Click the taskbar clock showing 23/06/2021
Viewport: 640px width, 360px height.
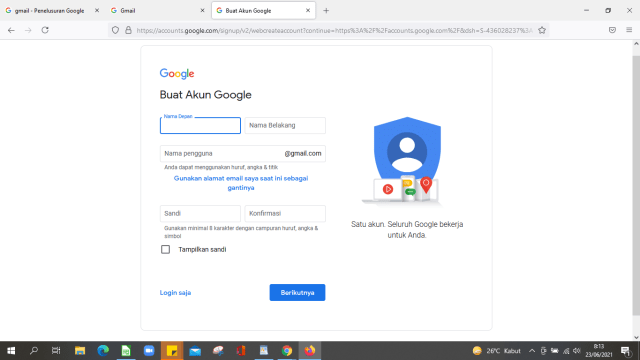click(x=599, y=351)
